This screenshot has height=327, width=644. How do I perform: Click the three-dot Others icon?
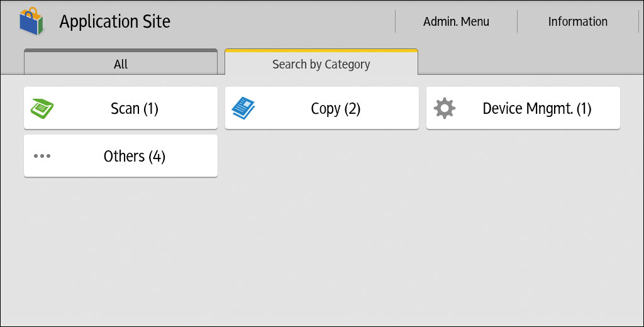pos(42,156)
